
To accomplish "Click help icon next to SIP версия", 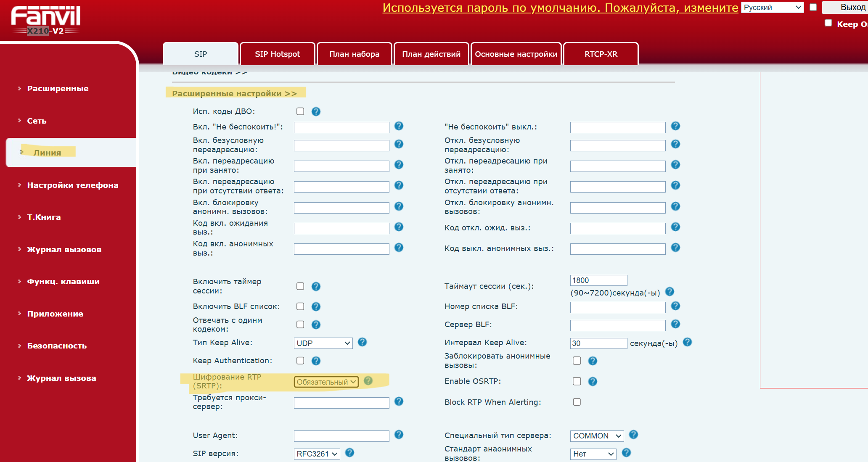I will [x=349, y=453].
